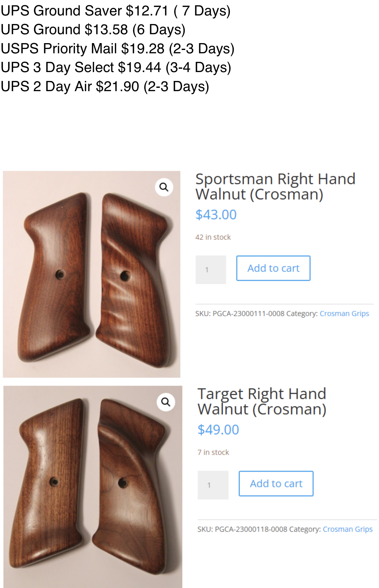Click the USPS Priority Mail $19.28 line
The width and height of the screenshot is (379, 588).
click(x=118, y=49)
